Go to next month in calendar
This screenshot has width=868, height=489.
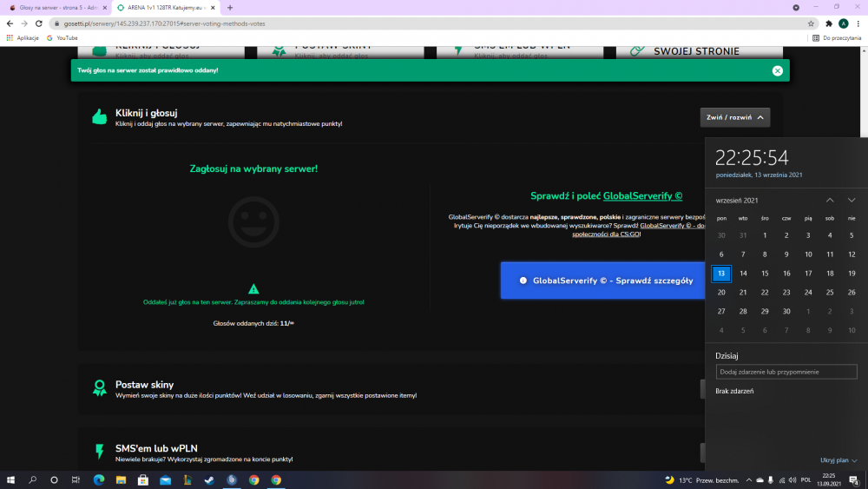(x=852, y=201)
